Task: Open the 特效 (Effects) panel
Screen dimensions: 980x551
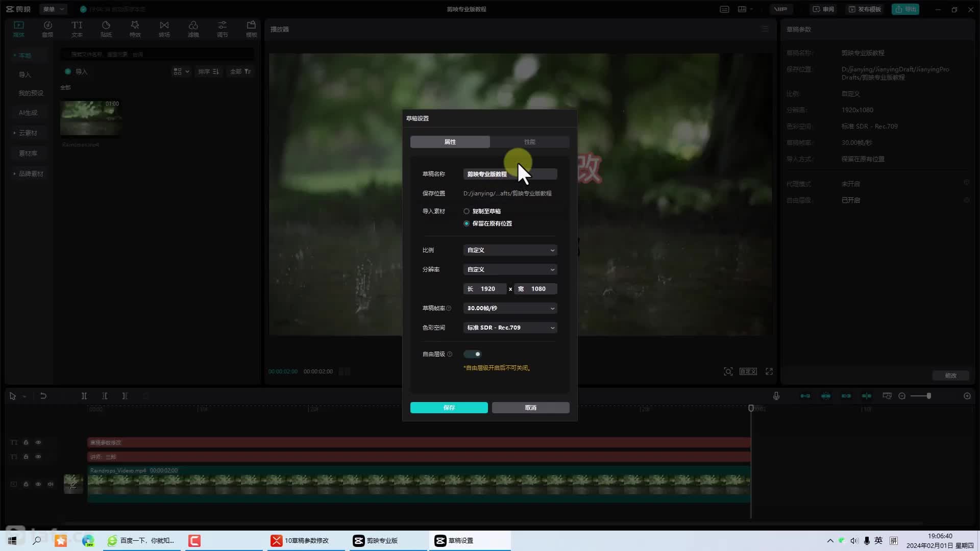Action: 135,29
